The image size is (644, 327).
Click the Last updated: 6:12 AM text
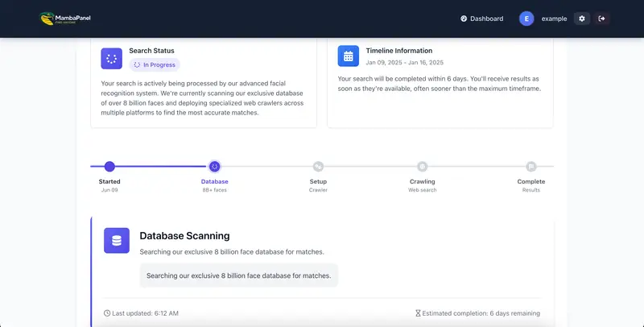[145, 313]
